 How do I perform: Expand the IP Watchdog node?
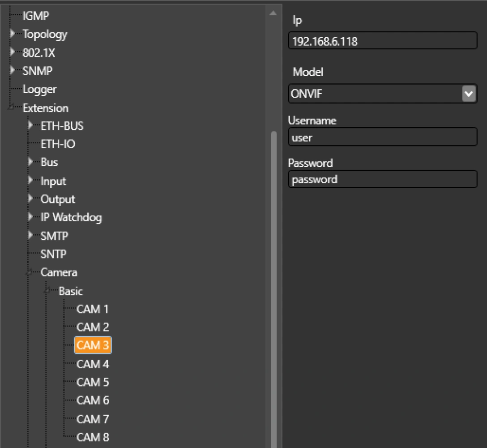[x=30, y=217]
